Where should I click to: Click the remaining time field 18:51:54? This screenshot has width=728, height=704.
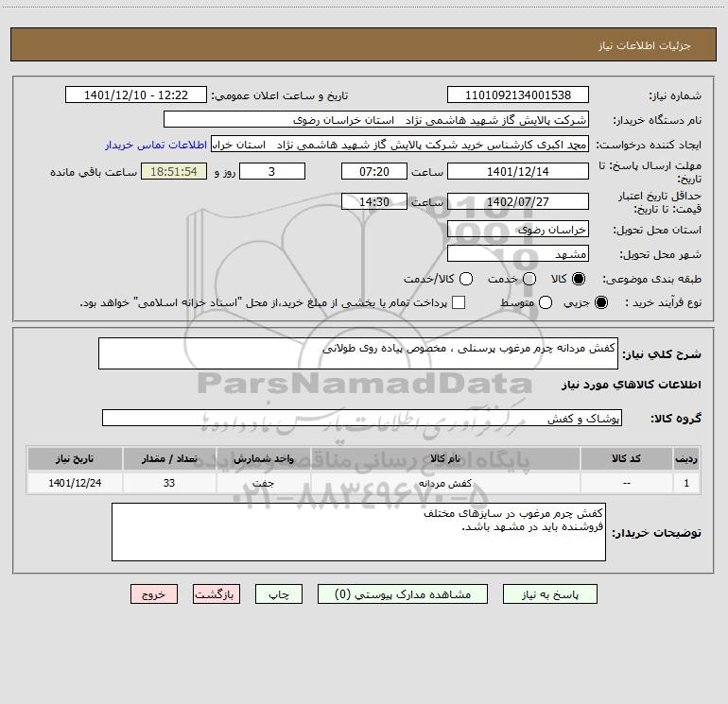coord(174,171)
